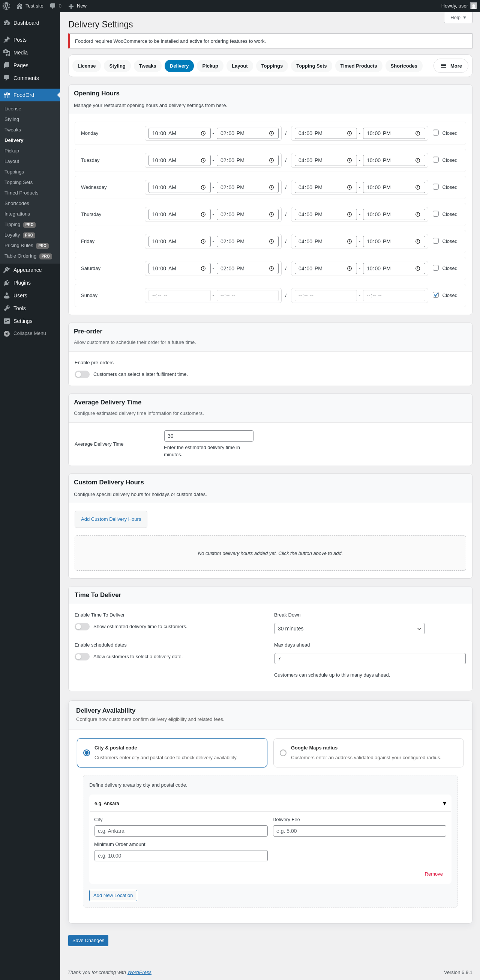This screenshot has width=480, height=980.
Task: Enable the pre-orders toggle switch
Action: (x=82, y=374)
